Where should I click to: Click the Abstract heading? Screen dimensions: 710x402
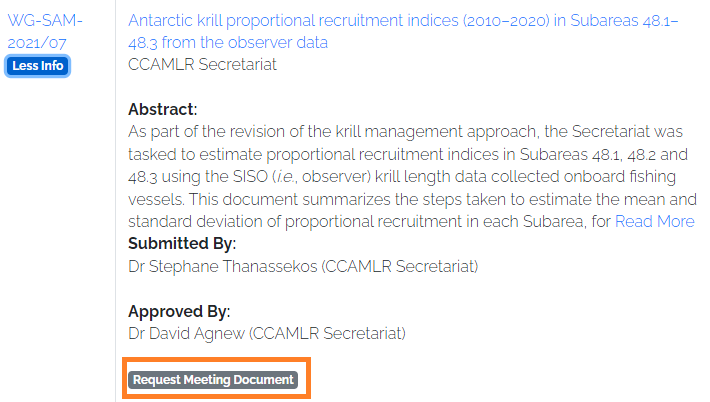coord(163,109)
